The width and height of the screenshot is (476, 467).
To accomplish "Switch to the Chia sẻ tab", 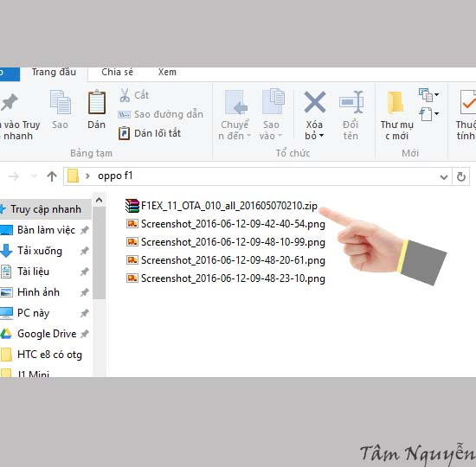I will [x=117, y=73].
